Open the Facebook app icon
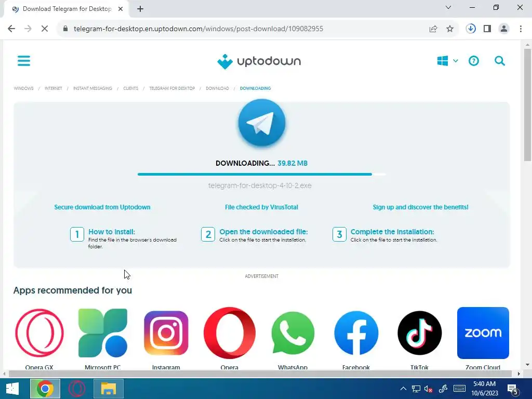The image size is (532, 399). [356, 333]
